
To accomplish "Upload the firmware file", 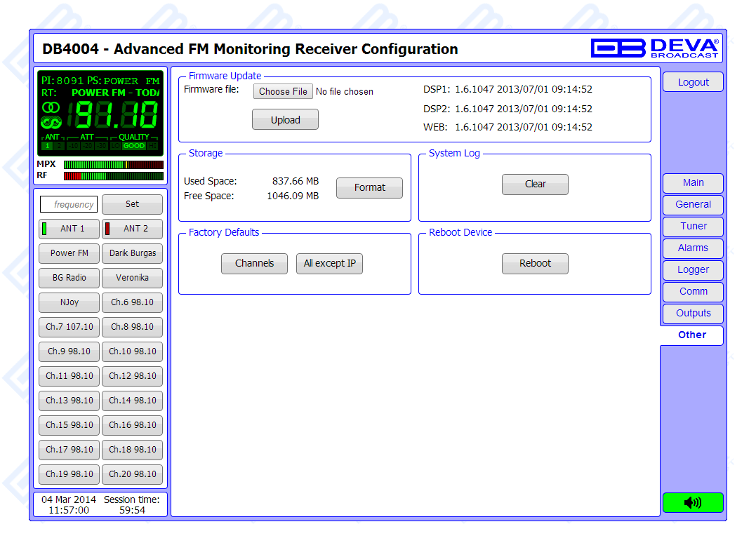I will pyautogui.click(x=285, y=120).
